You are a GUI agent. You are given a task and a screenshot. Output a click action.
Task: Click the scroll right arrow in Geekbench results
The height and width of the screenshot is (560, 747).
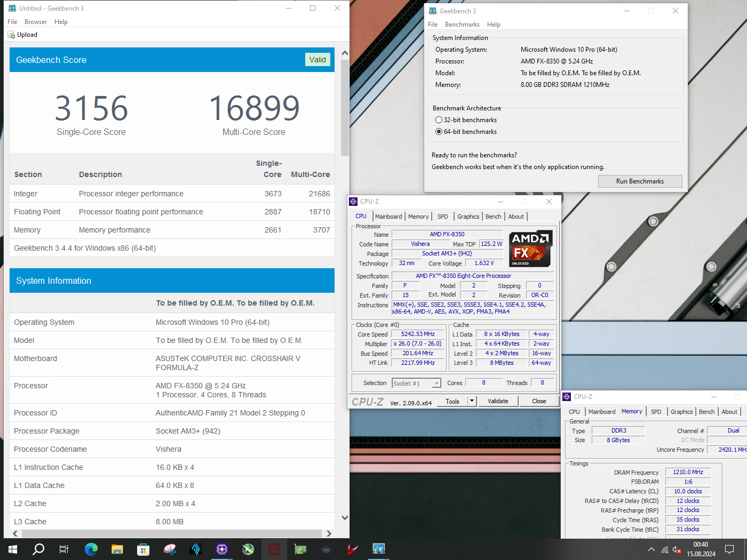pyautogui.click(x=329, y=533)
